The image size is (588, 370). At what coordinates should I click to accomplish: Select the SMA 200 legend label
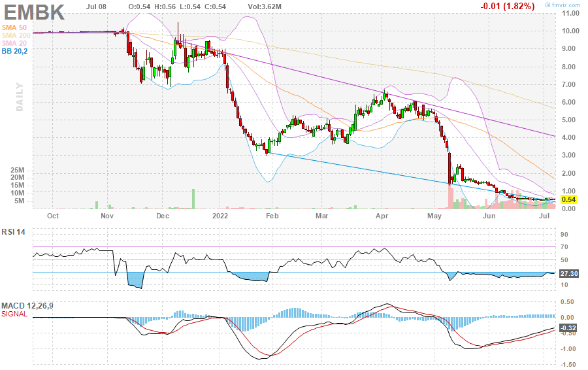coord(16,35)
